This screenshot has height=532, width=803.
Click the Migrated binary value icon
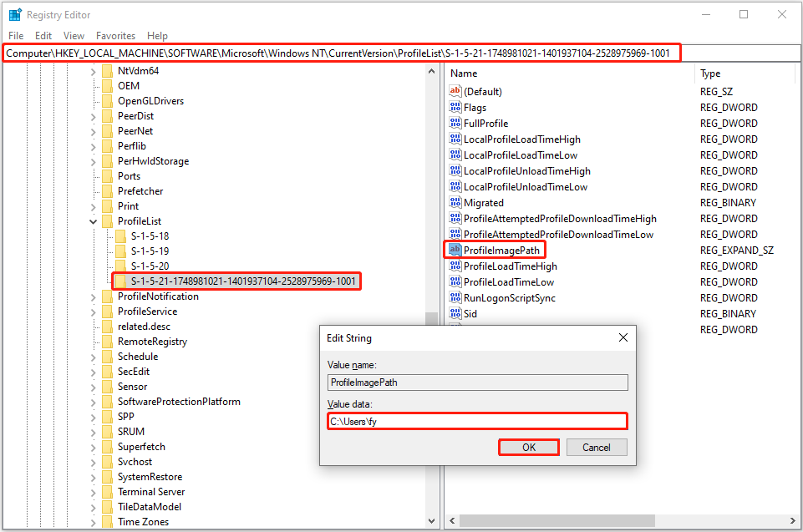[x=455, y=203]
